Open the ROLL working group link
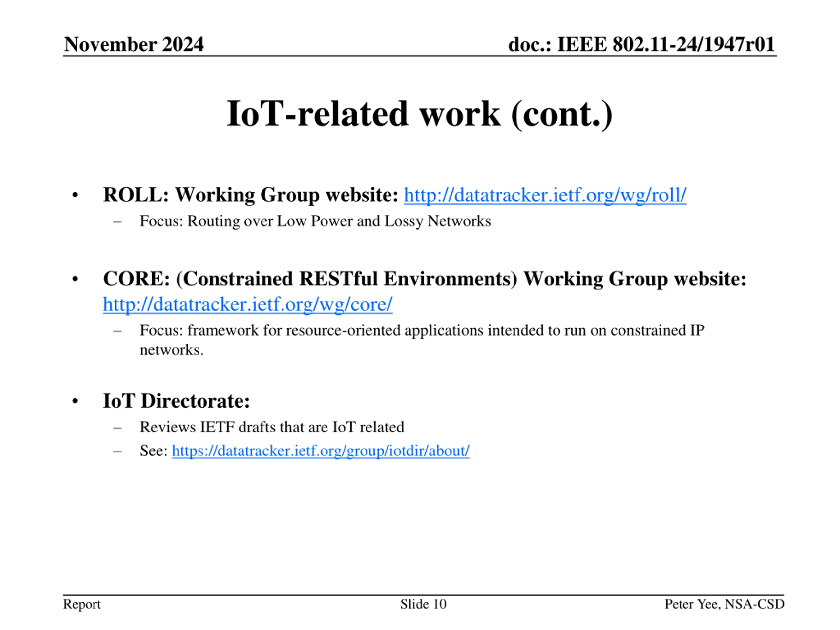840x630 pixels. (x=545, y=195)
